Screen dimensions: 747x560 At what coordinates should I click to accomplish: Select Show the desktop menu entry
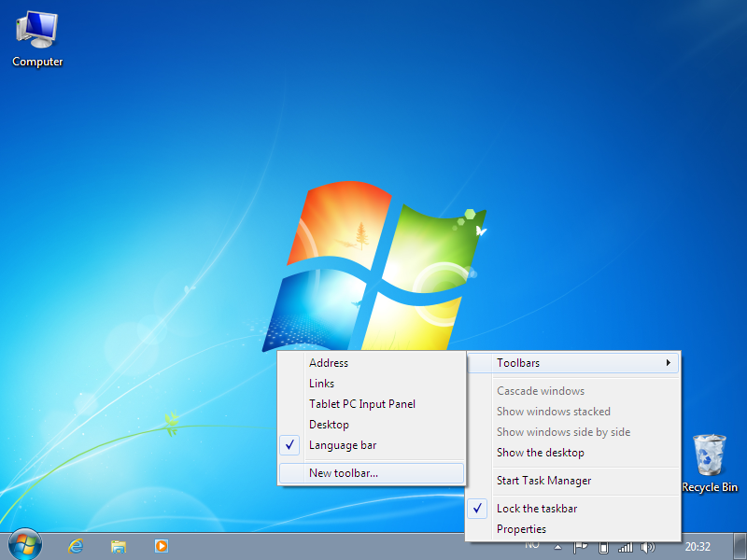click(x=573, y=453)
